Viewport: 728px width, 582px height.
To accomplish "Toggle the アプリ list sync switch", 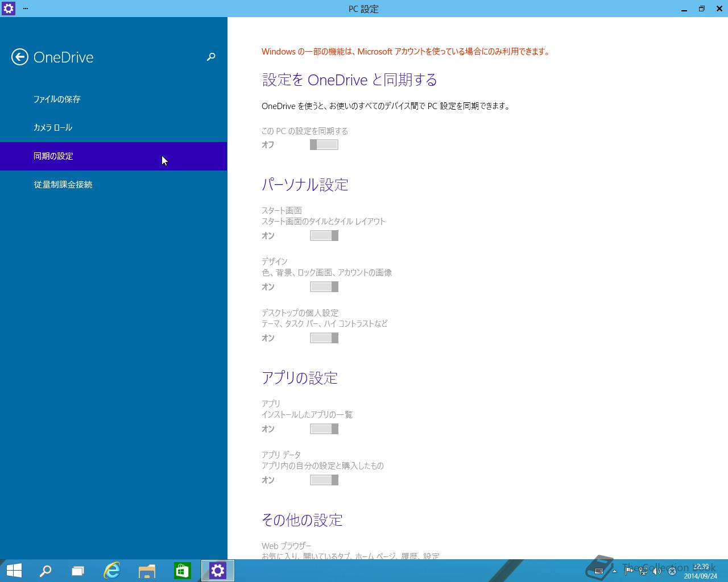I will [324, 429].
